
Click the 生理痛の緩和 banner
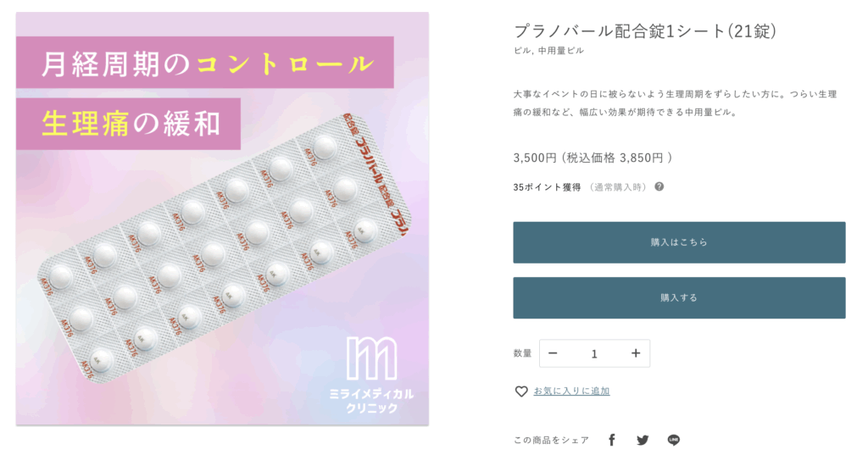point(129,124)
